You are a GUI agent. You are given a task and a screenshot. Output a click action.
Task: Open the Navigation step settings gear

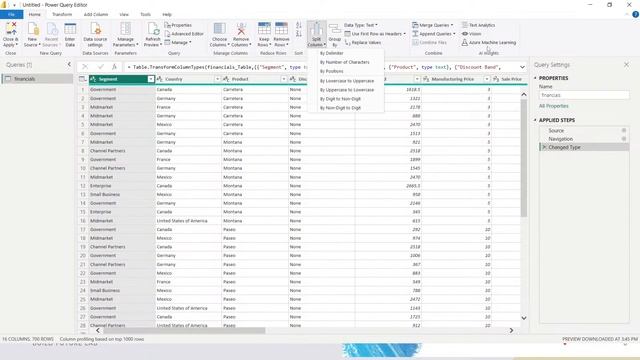tap(624, 139)
